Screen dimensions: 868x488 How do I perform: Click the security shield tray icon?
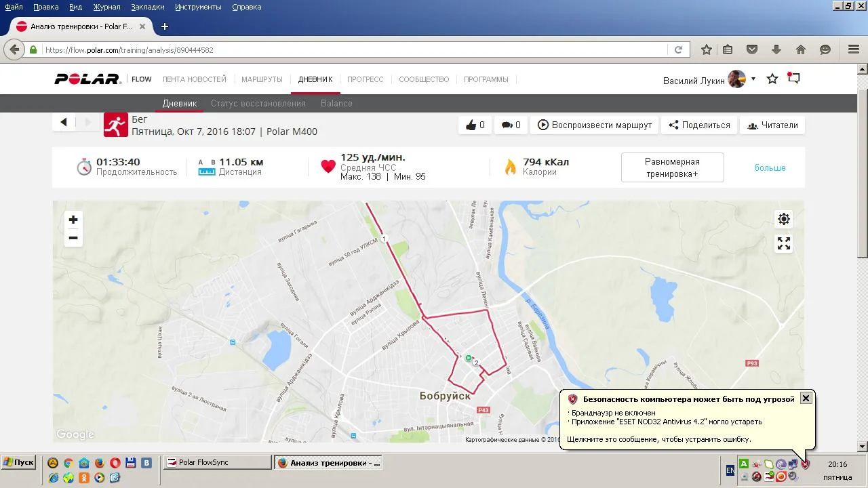[x=805, y=464]
